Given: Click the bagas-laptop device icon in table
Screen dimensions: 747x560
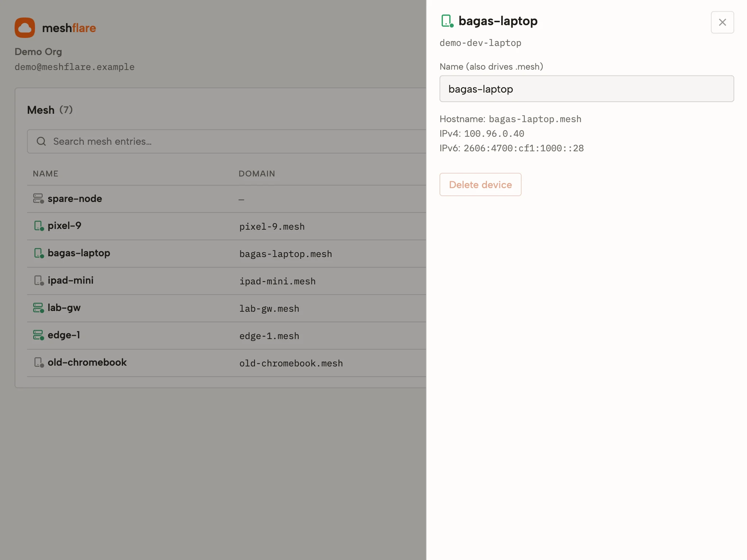Looking at the screenshot, I should click(x=39, y=253).
